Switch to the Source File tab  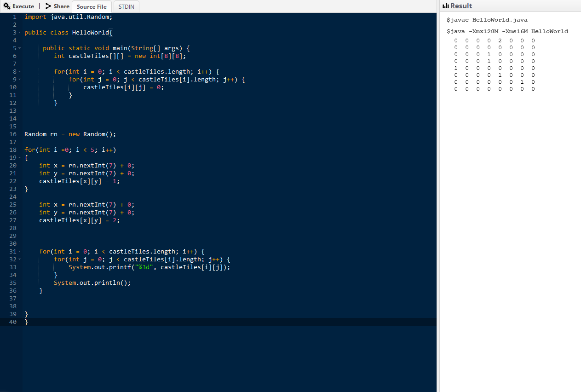[x=92, y=6]
